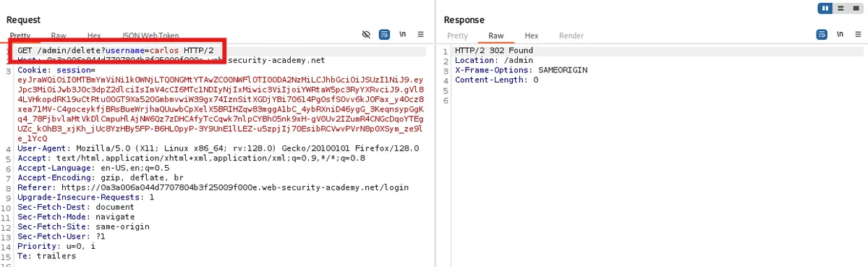
Task: Switch Request view to Raw tab
Action: (59, 35)
